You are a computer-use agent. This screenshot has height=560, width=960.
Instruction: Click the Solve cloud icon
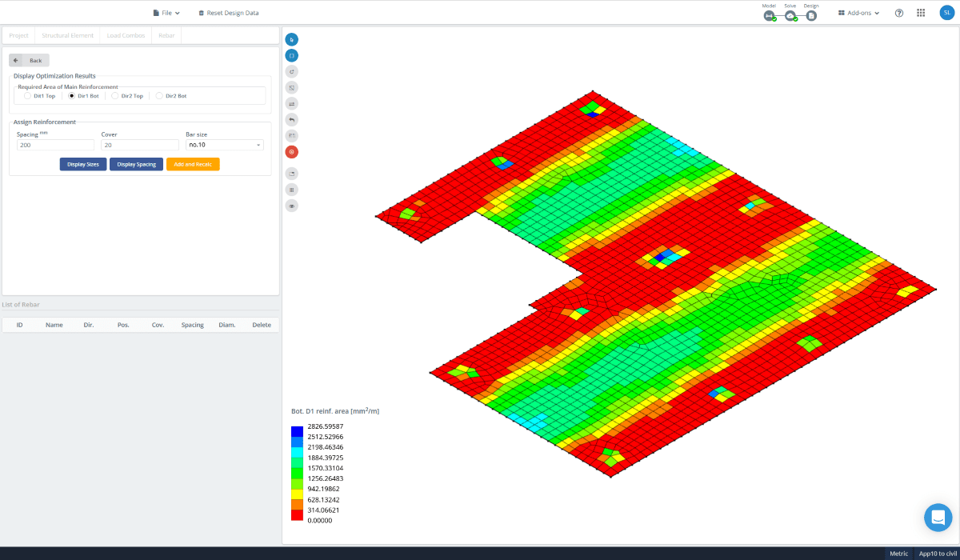(x=790, y=14)
